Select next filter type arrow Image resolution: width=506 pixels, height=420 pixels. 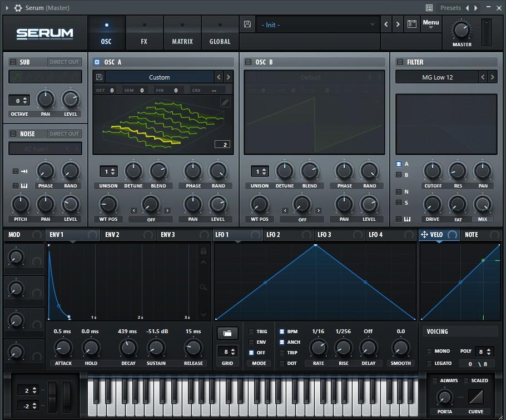pos(492,77)
